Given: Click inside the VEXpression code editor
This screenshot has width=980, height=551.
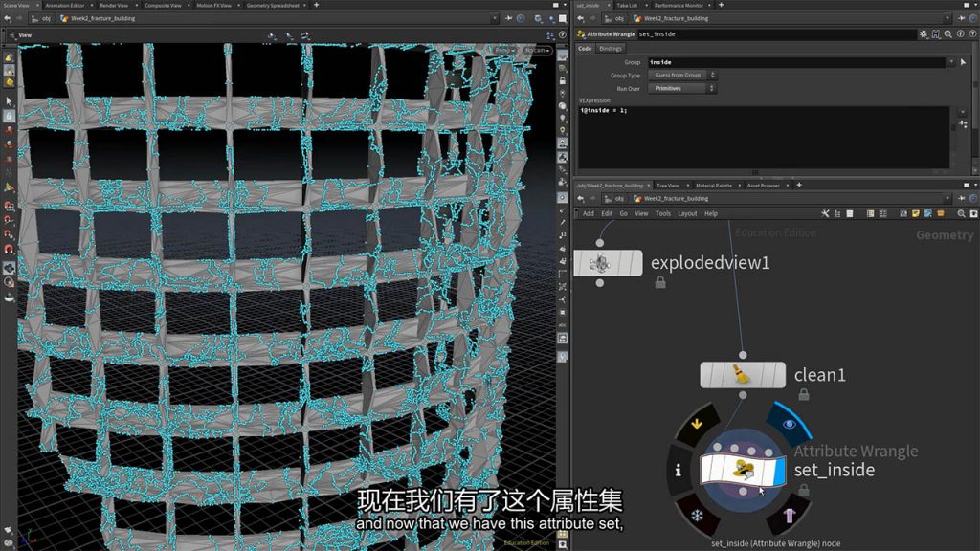Looking at the screenshot, I should click(764, 138).
